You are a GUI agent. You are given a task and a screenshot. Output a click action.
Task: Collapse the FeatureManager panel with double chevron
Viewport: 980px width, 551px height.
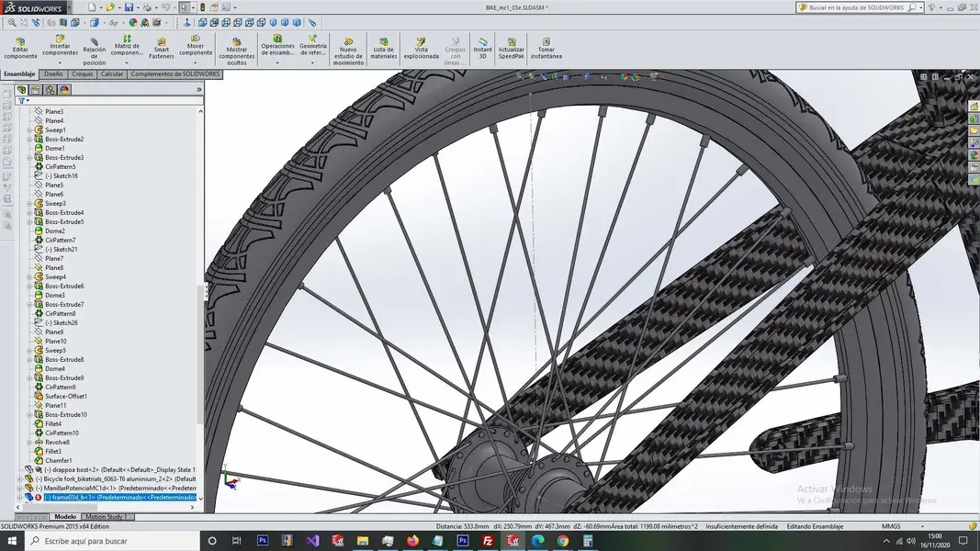pos(198,89)
